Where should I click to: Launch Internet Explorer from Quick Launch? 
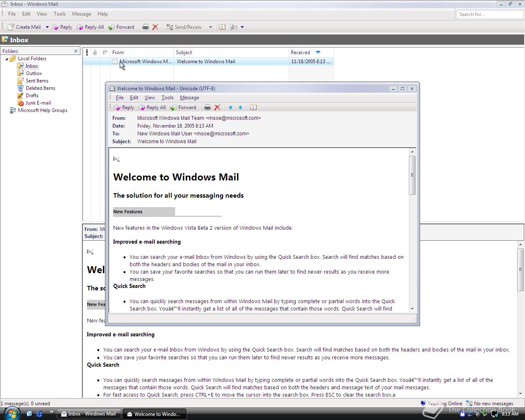point(39,414)
